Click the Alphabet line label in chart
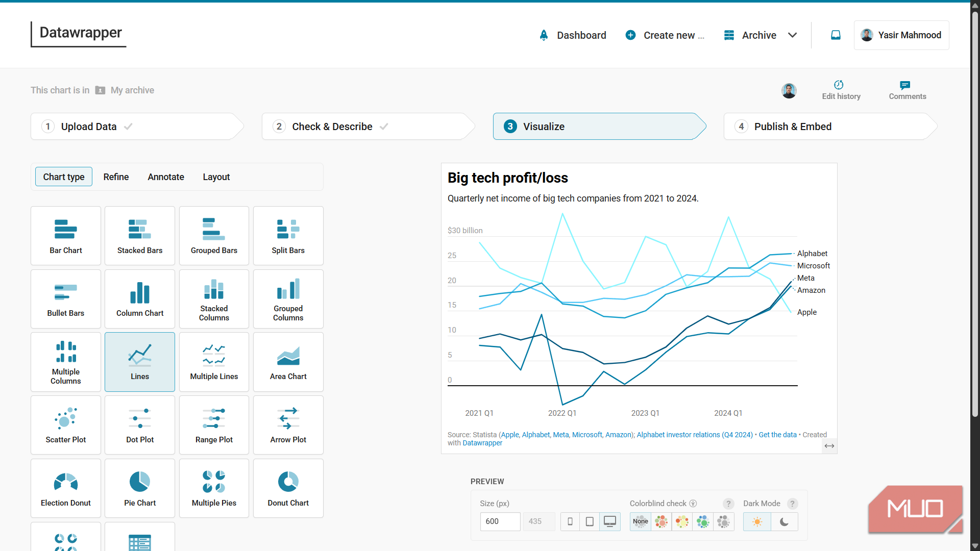Viewport: 980px width, 551px height. (x=812, y=254)
